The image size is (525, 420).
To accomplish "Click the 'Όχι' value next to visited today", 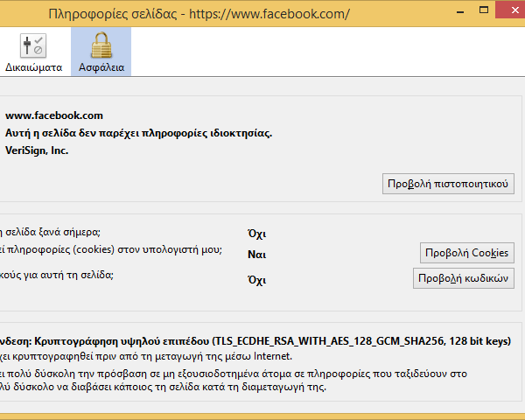I will coord(256,234).
